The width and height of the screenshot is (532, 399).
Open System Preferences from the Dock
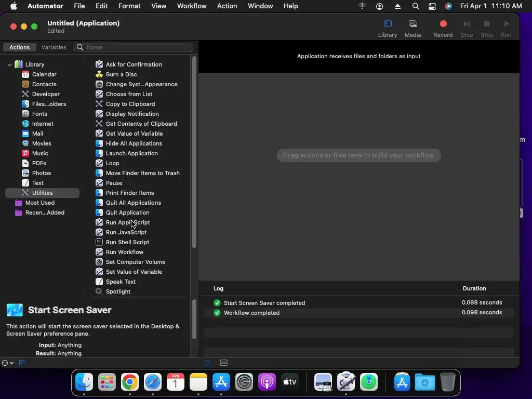[x=244, y=382]
